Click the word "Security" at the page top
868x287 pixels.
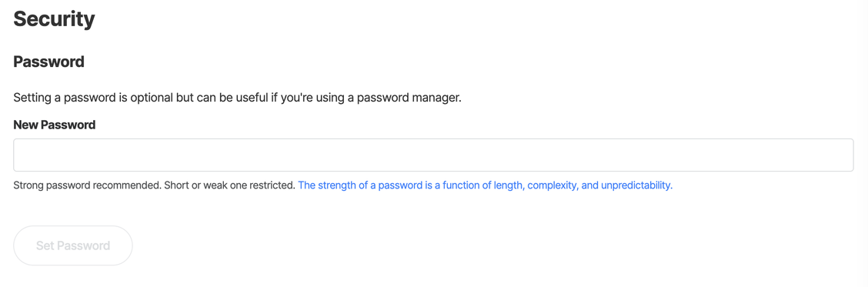tap(54, 18)
